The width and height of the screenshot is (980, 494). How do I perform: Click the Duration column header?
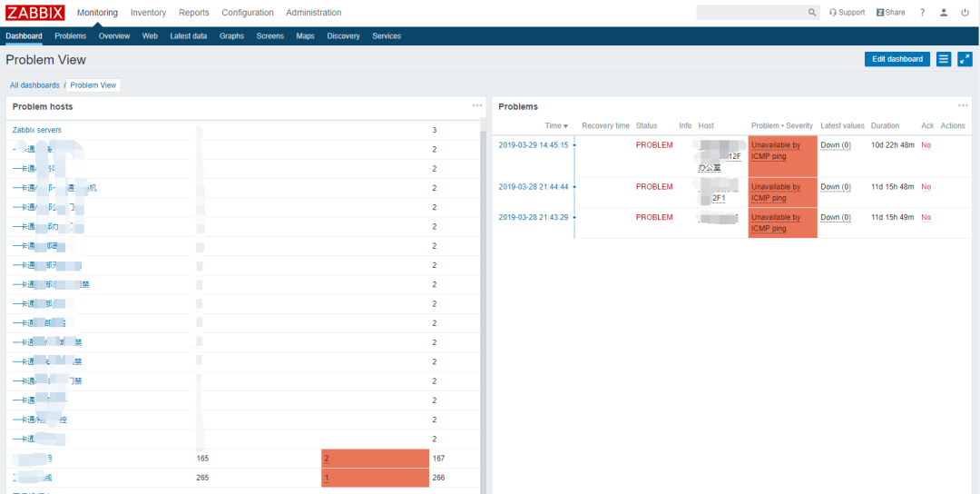pos(885,125)
